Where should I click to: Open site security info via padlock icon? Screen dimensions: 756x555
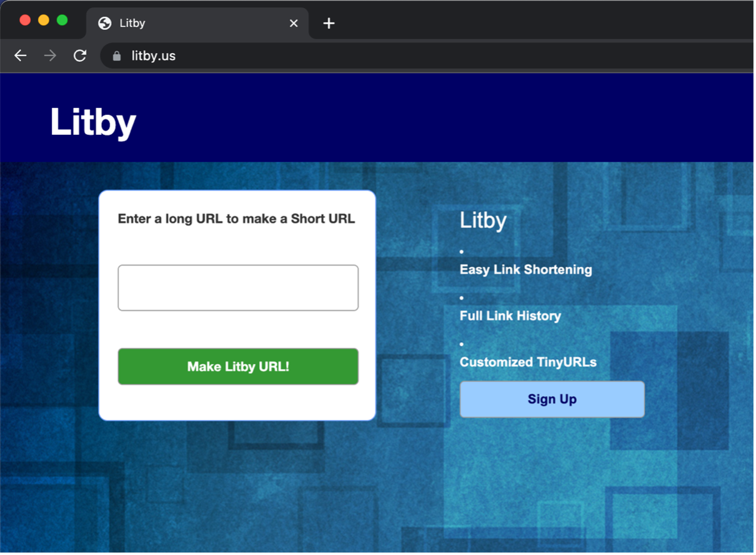(x=116, y=56)
